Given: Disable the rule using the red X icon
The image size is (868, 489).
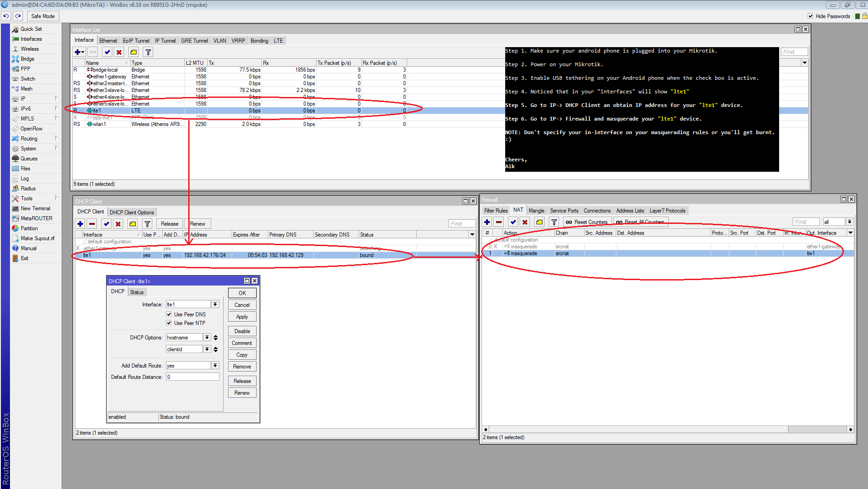Looking at the screenshot, I should point(525,222).
